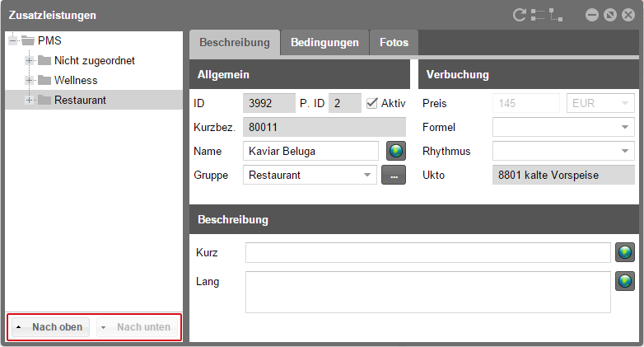
Task: Expand the Nicht zugeordnet tree node
Action: click(30, 61)
